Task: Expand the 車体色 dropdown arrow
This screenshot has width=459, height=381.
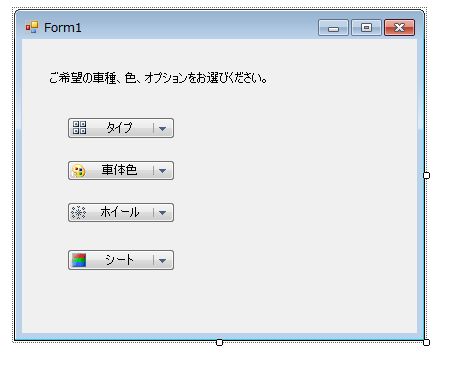Action: (x=162, y=171)
